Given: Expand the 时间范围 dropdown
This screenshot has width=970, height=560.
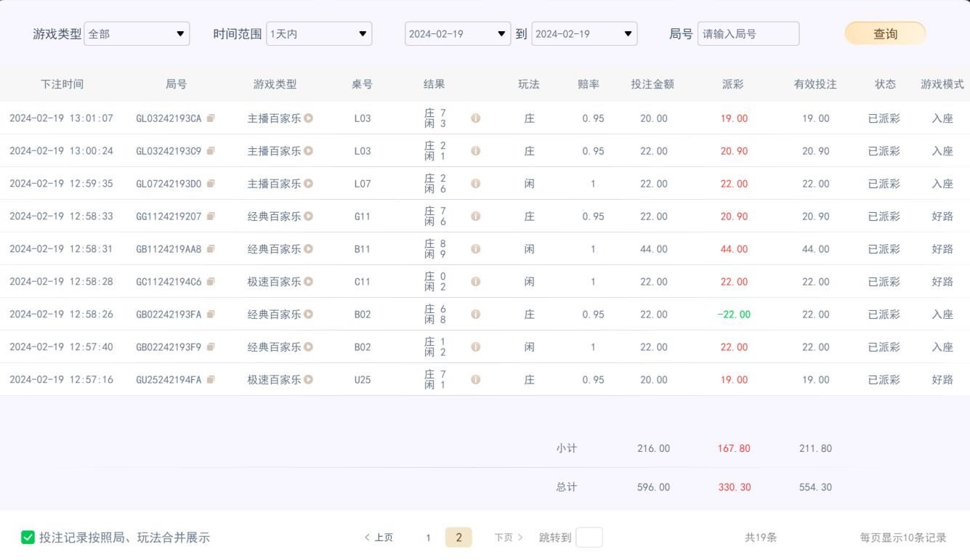Looking at the screenshot, I should point(319,34).
